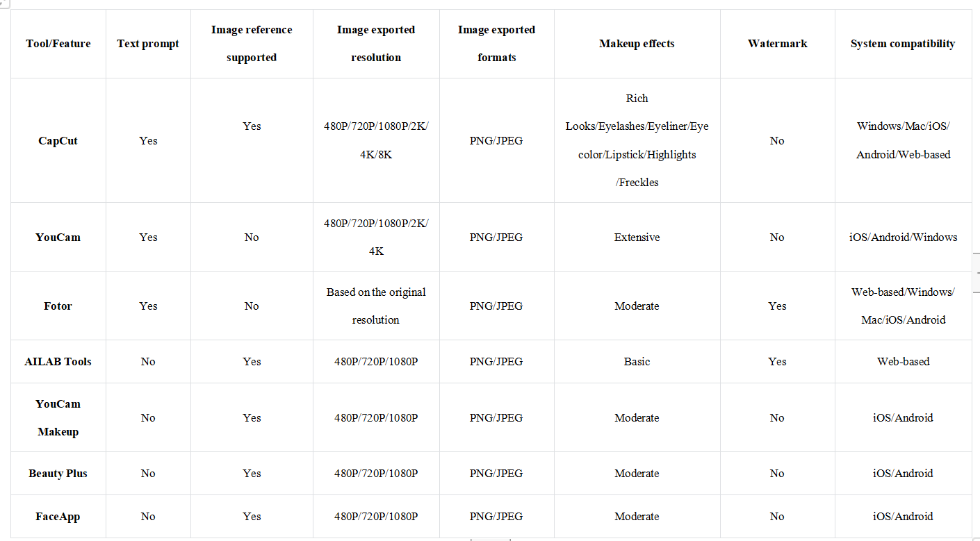Click 'Based on the original resolution' cell
The width and height of the screenshot is (980, 541).
coord(376,306)
